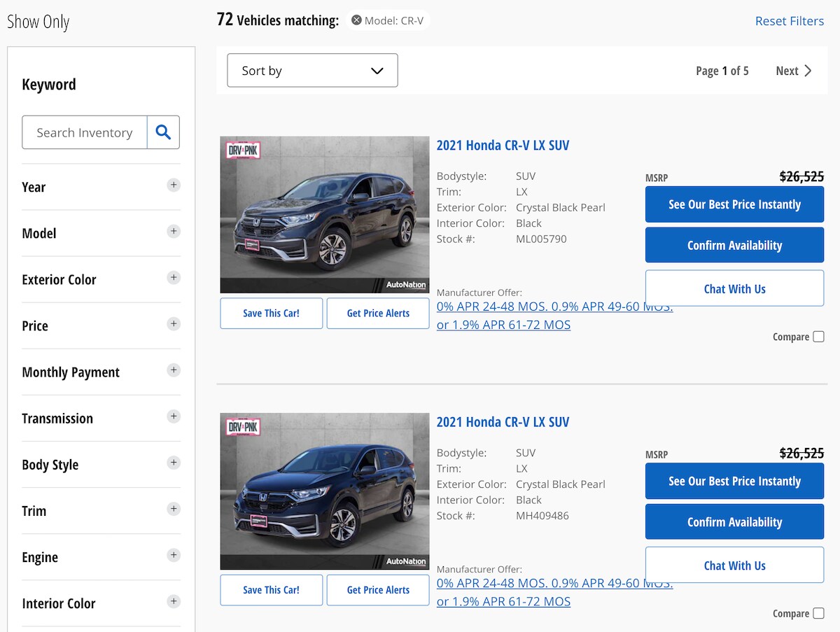Click Save This Car for stock ML005790
Image resolution: width=840 pixels, height=632 pixels.
click(x=272, y=314)
